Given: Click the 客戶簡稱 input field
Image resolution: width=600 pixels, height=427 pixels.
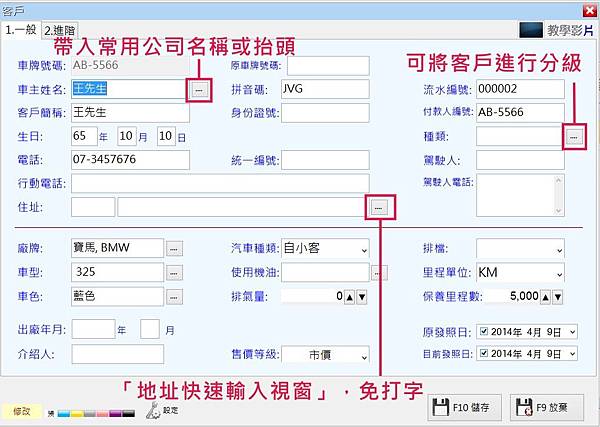Looking at the screenshot, I should 130,113.
